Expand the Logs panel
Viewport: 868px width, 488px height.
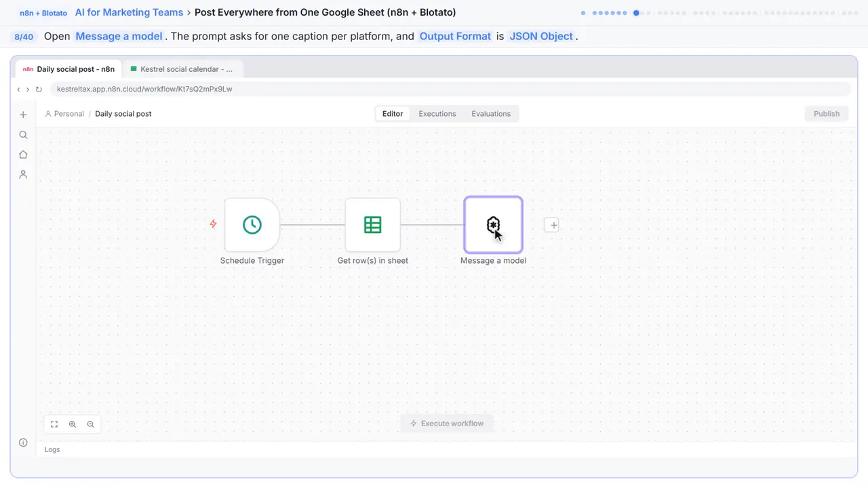(x=52, y=449)
